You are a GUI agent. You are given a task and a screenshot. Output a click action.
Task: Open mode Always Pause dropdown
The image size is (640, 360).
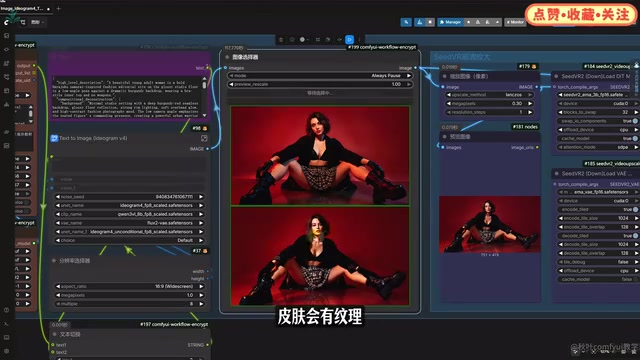(320, 76)
